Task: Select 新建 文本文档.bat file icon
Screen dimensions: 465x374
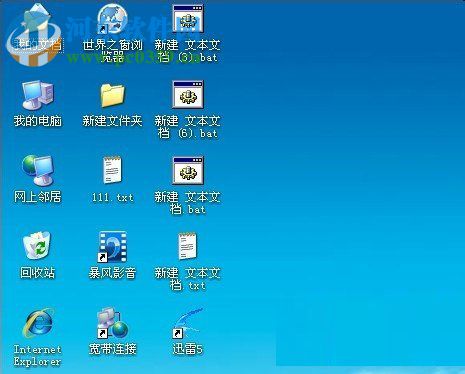Action: coord(188,171)
